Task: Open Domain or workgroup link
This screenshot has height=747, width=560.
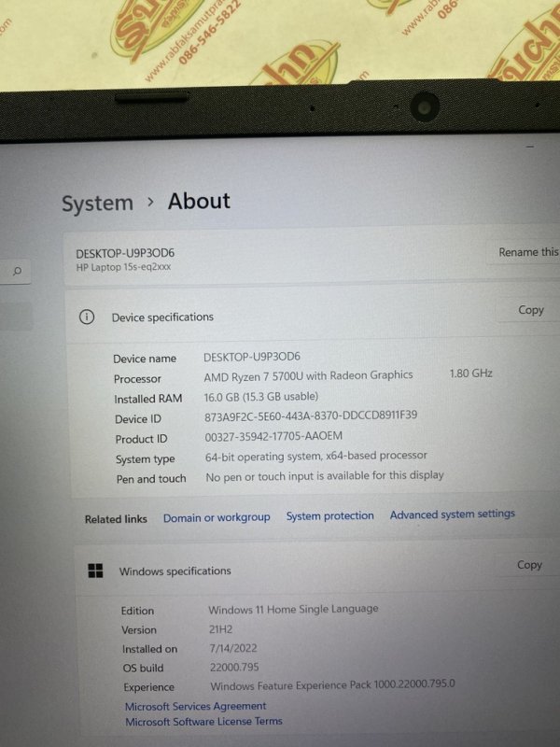Action: pyautogui.click(x=217, y=517)
